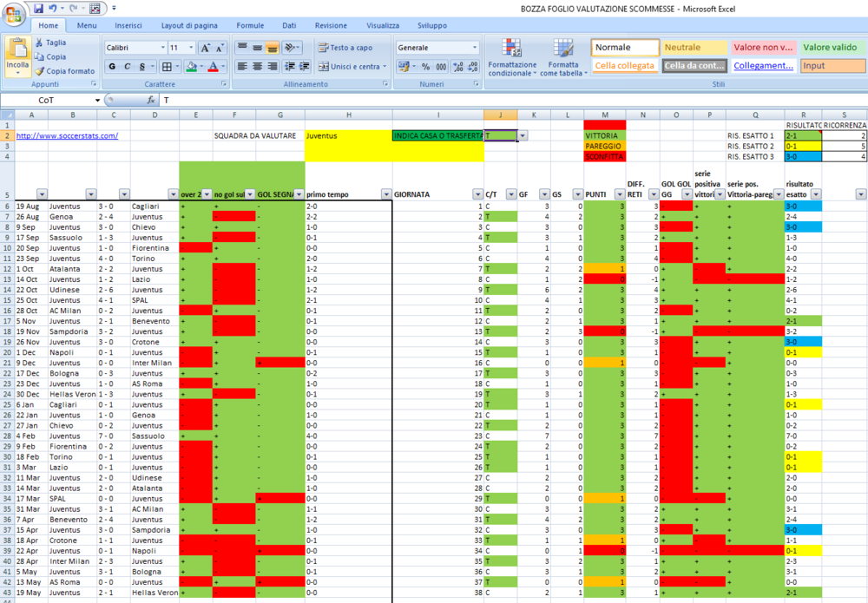Viewport: 868px width, 603px height.
Task: Open the Calibri font name dropdown
Action: [163, 48]
